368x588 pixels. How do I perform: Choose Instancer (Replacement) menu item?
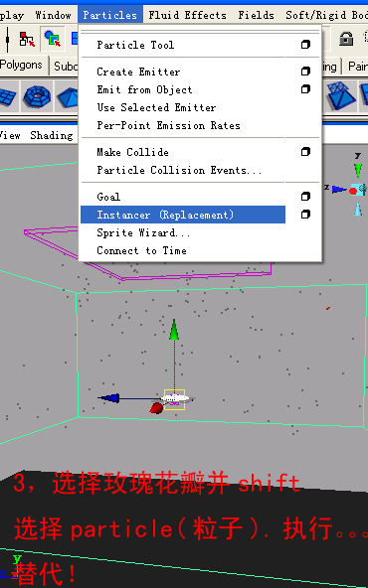tap(183, 215)
